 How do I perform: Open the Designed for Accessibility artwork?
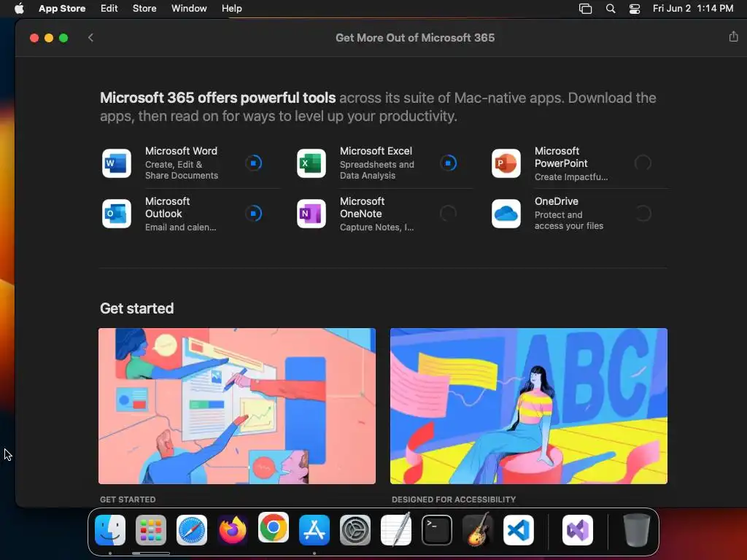click(x=528, y=405)
